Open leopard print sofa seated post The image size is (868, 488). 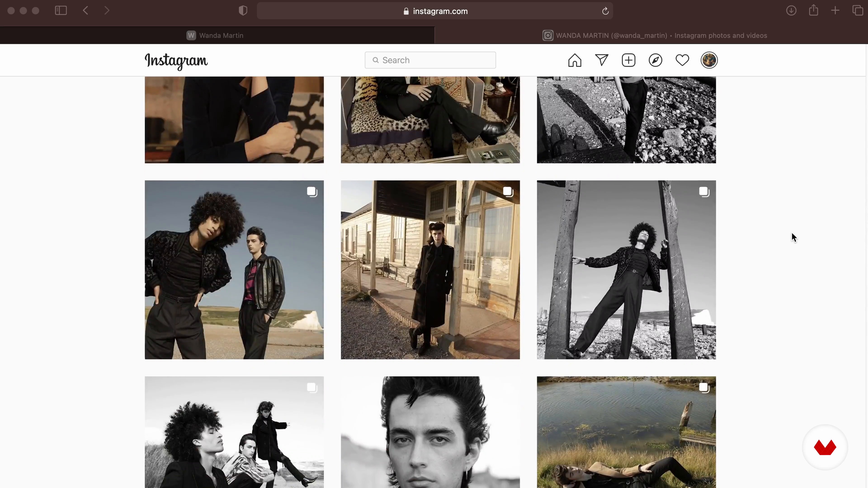click(x=430, y=120)
